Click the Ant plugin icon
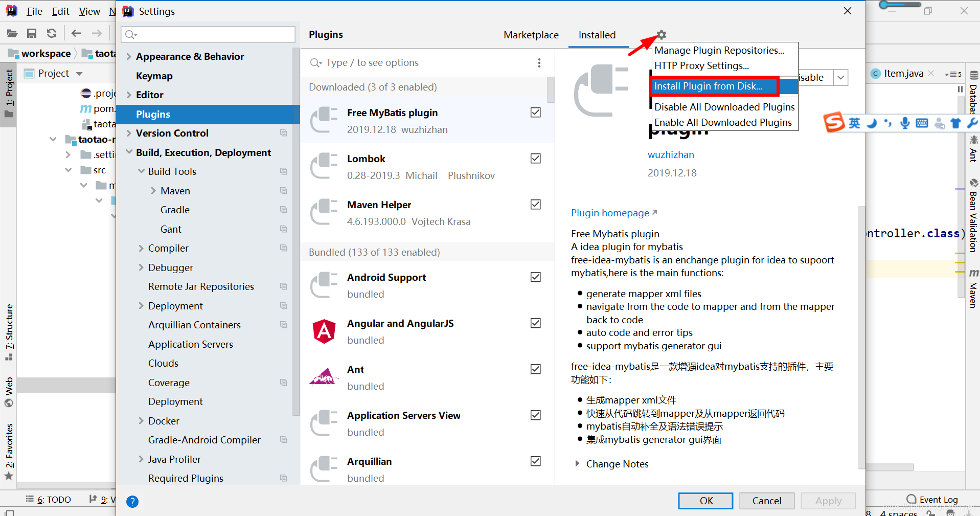980x516 pixels. tap(324, 377)
